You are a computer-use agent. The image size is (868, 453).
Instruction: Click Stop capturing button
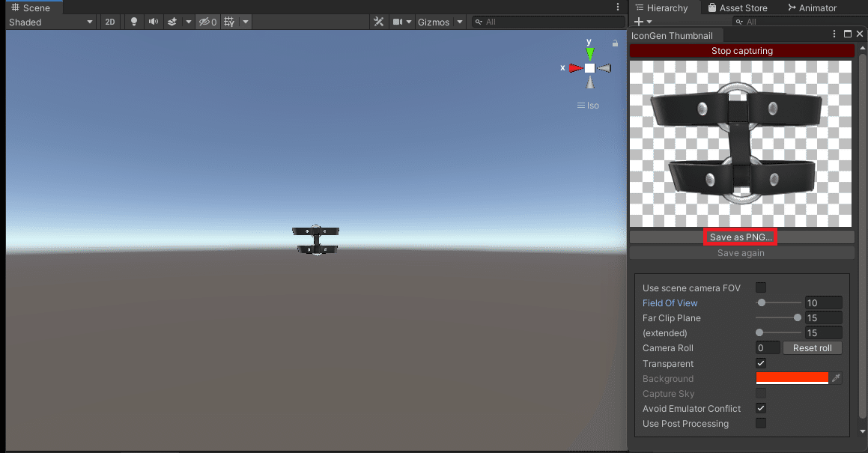coord(741,50)
